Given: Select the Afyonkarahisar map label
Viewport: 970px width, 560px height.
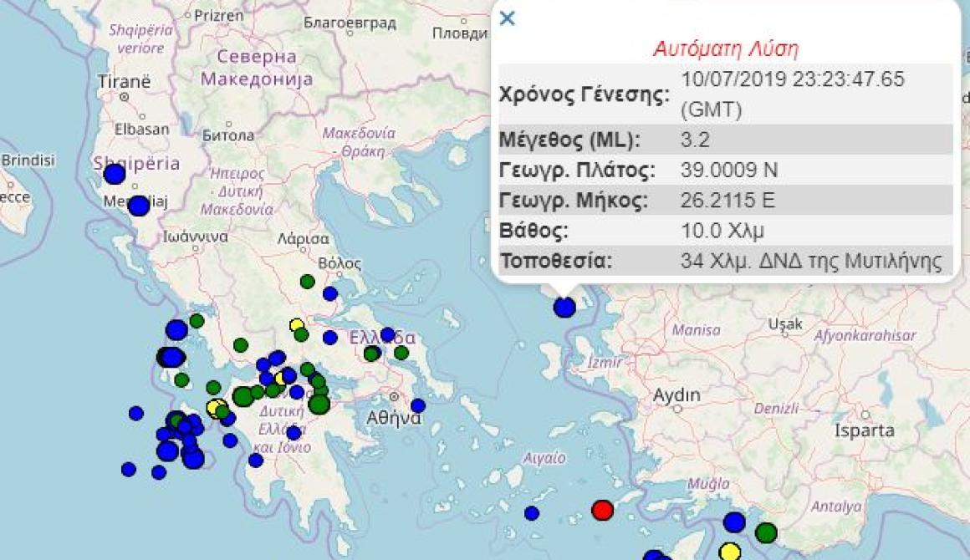Looking at the screenshot, I should click(x=864, y=336).
